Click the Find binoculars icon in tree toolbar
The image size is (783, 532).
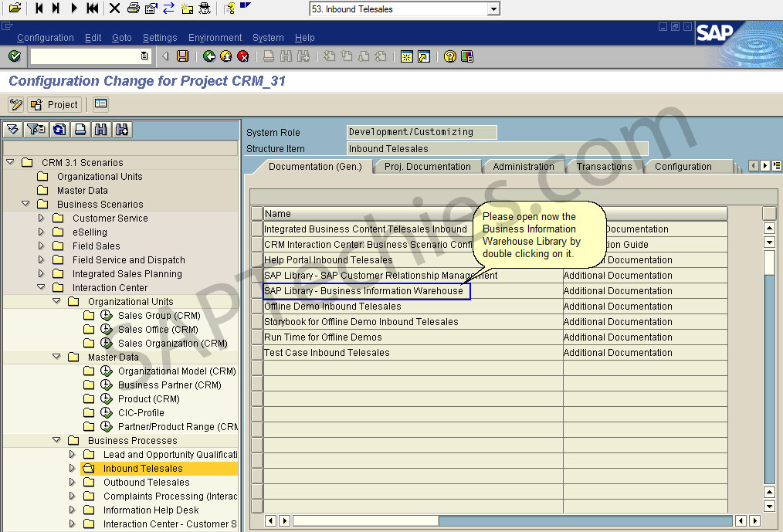coord(101,130)
